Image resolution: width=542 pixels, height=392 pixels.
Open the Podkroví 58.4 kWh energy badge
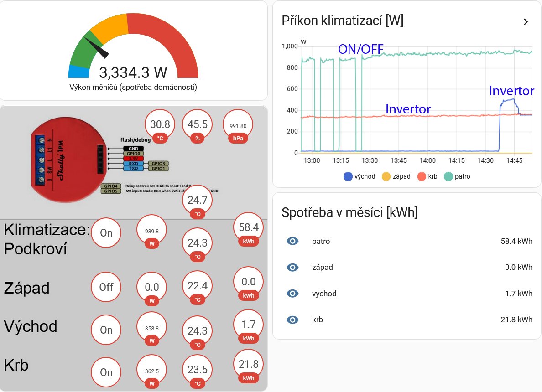[x=249, y=229]
